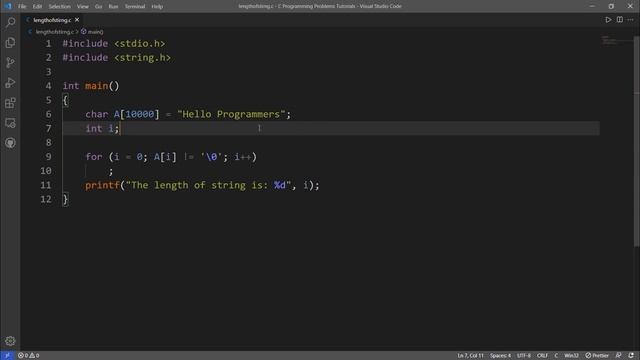Open the Terminal menu
Image resolution: width=640 pixels, height=360 pixels.
pyautogui.click(x=135, y=6)
